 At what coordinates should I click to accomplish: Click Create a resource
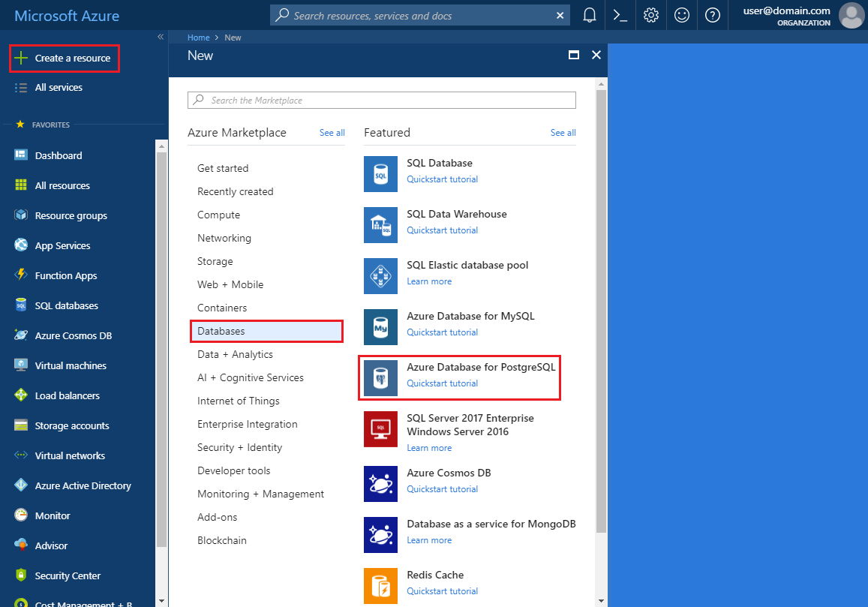click(65, 59)
